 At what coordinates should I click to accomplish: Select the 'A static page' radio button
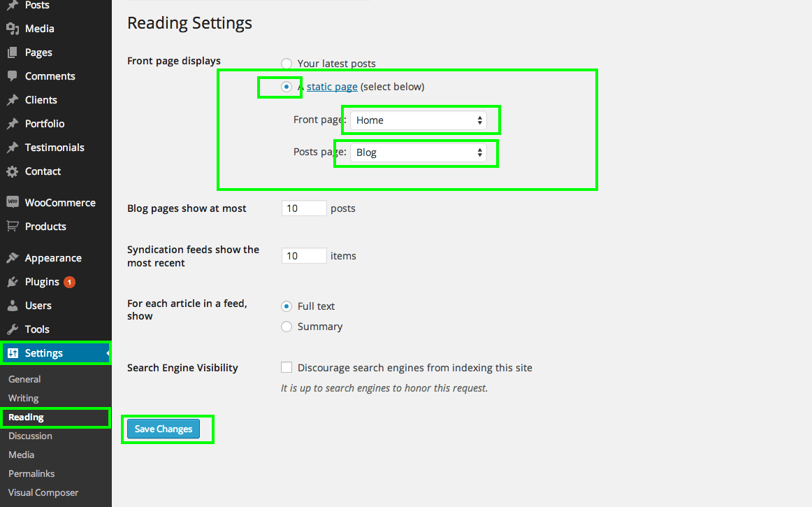click(287, 87)
